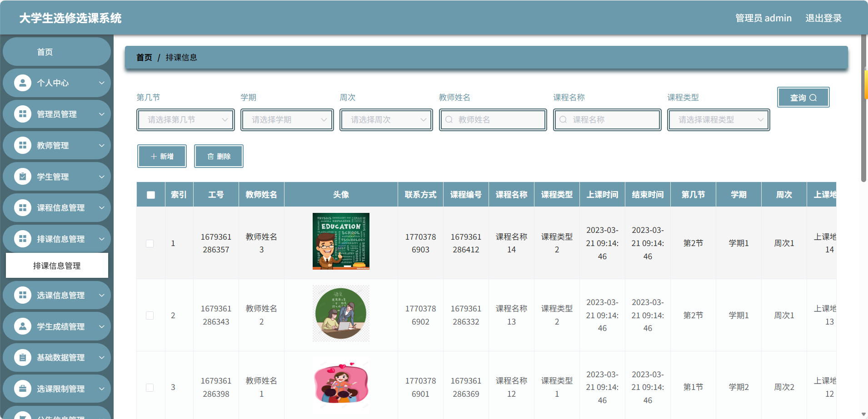Viewport: 868px width, 419px height.
Task: Open the 请选择周次 dropdown
Action: click(x=386, y=120)
